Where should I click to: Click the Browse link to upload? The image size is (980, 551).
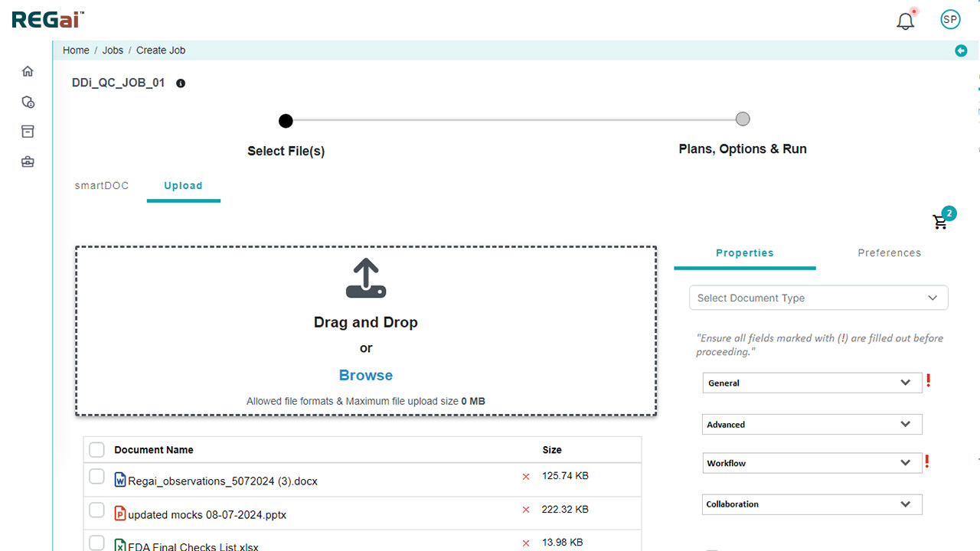[x=365, y=375]
